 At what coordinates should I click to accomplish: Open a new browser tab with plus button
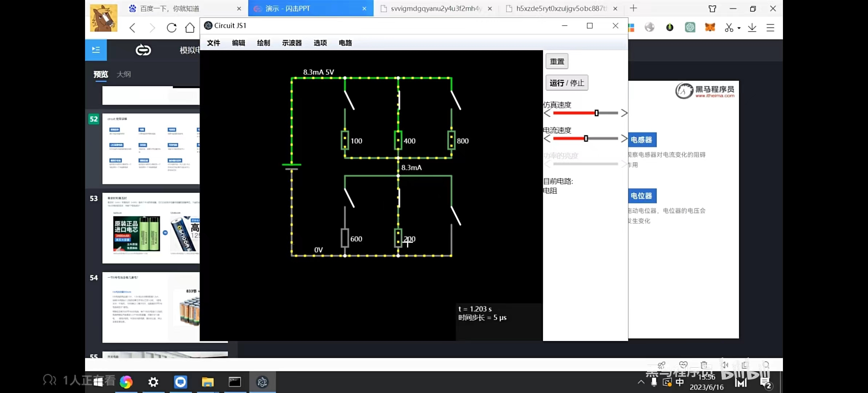coord(634,8)
